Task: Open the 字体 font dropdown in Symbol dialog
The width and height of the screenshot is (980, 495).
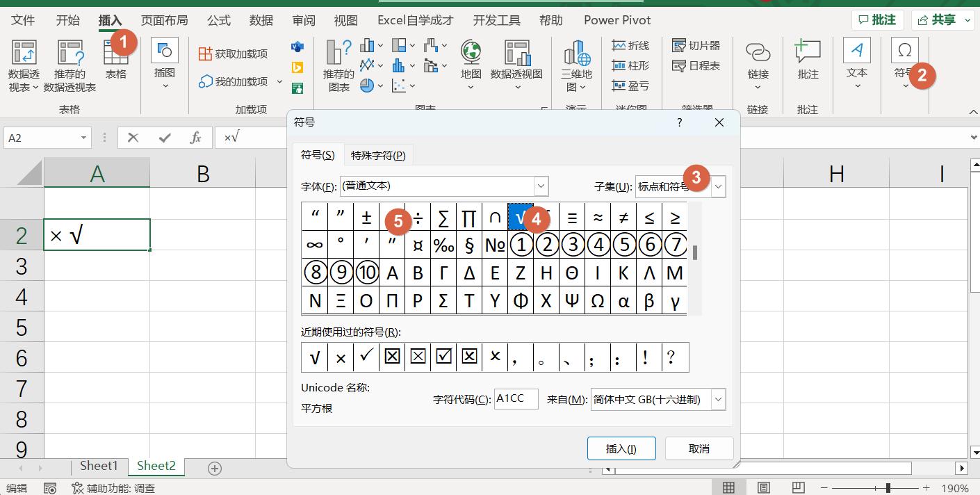Action: click(541, 186)
